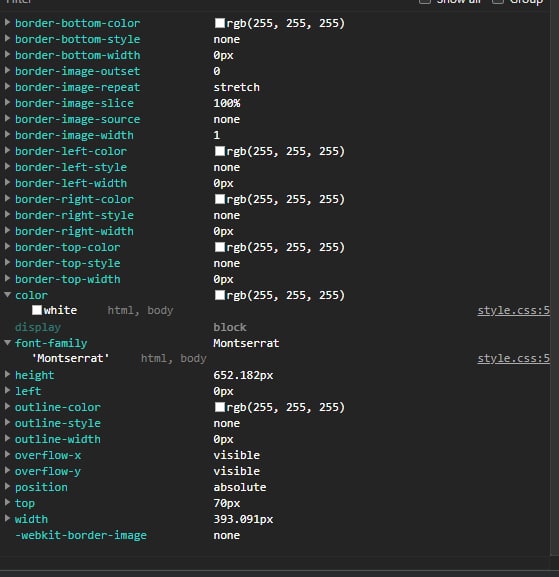The image size is (559, 577).
Task: Expand the outline-width property
Action: (x=7, y=439)
